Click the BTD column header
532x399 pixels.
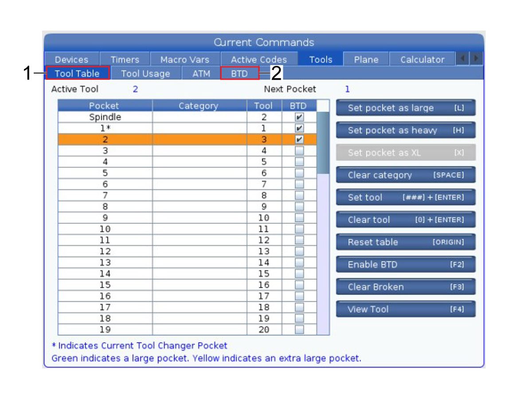click(299, 106)
